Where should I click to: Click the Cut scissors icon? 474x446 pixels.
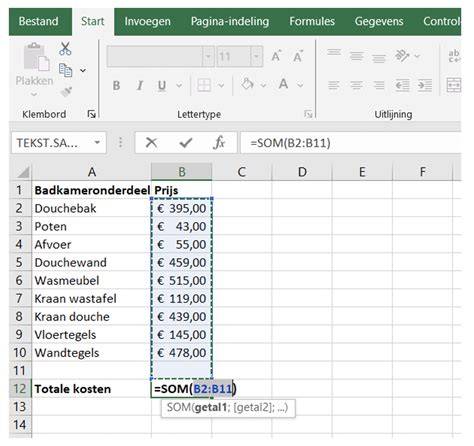[x=65, y=49]
